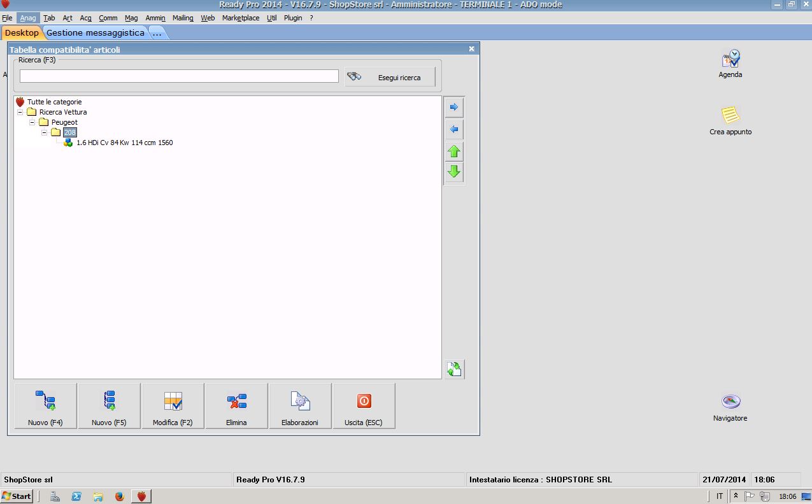This screenshot has height=504, width=812.
Task: Open the Util menu
Action: click(x=272, y=18)
